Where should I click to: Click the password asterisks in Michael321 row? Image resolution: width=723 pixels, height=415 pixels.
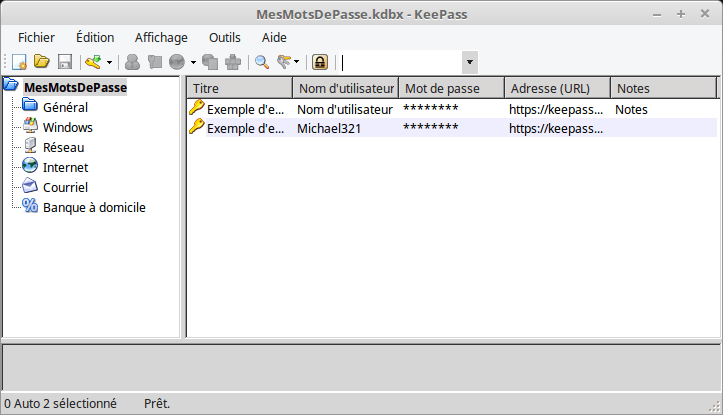coord(431,127)
